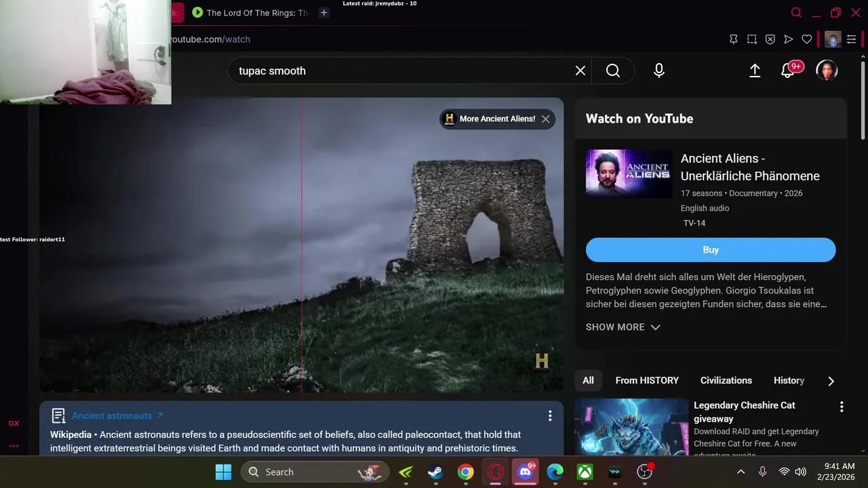Open Ancient astronauts Wikipedia link
This screenshot has height=488, width=868.
pos(117,415)
